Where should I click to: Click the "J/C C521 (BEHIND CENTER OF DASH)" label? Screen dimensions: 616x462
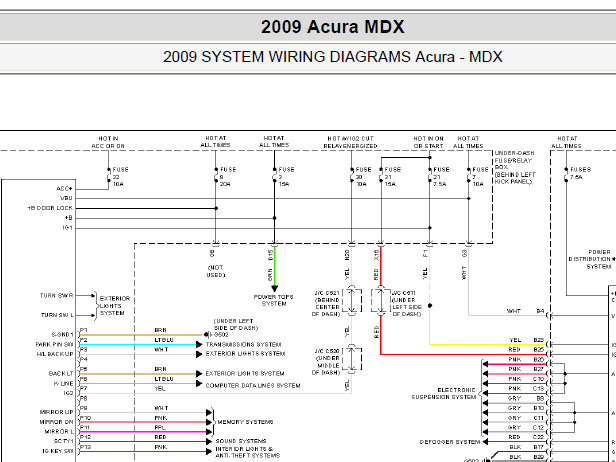(x=327, y=304)
